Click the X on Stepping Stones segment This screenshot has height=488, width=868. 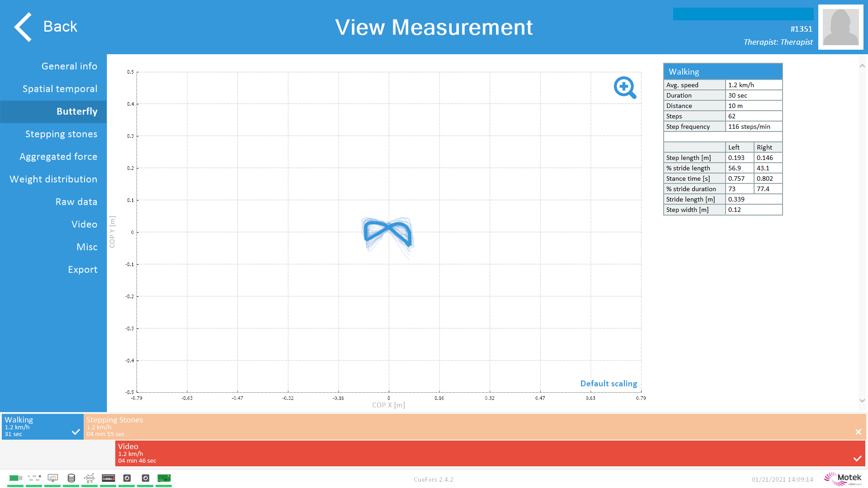(x=858, y=432)
